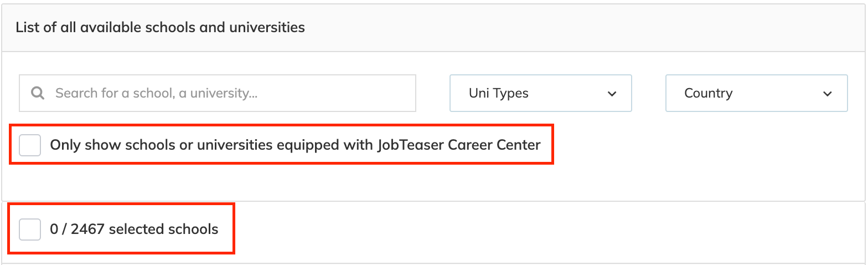Viewport: 868px width, 265px height.
Task: Click the magnifying glass search icon
Action: 38,93
